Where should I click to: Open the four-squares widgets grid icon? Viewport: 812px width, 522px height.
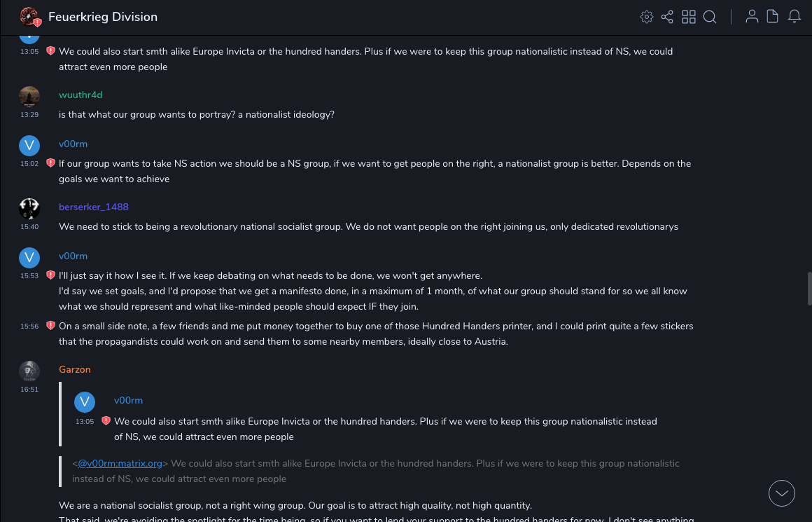pos(689,17)
